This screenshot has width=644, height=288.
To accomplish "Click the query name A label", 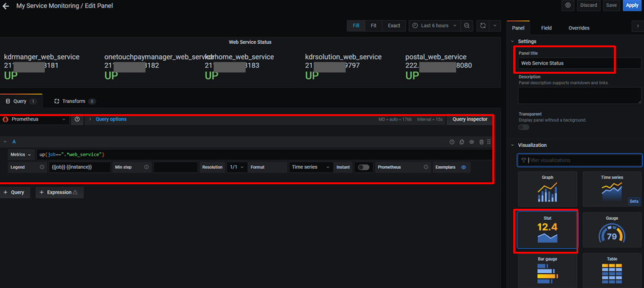I will [14, 142].
